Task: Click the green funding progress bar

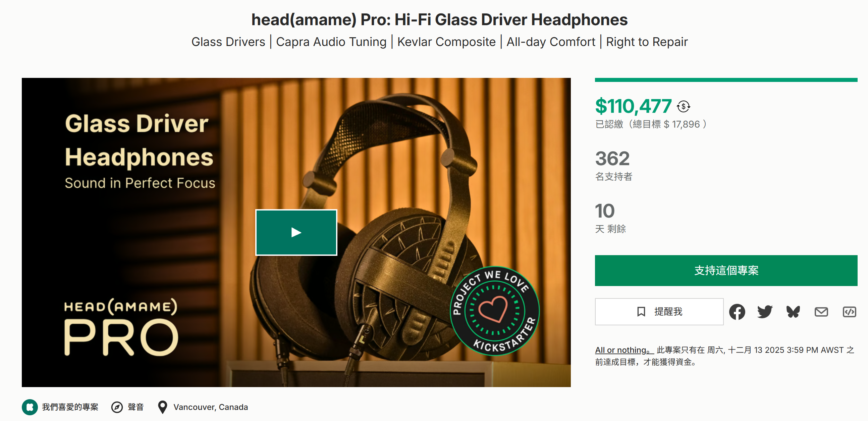Action: coord(726,80)
